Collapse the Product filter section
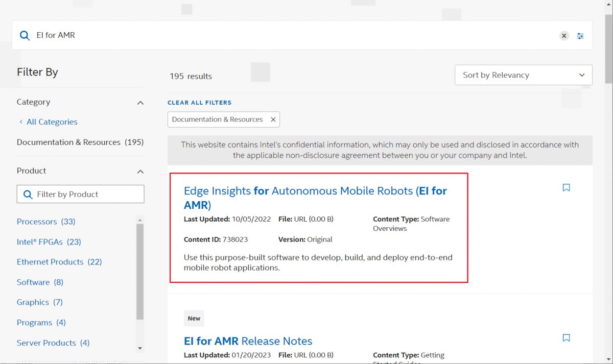 pos(140,172)
